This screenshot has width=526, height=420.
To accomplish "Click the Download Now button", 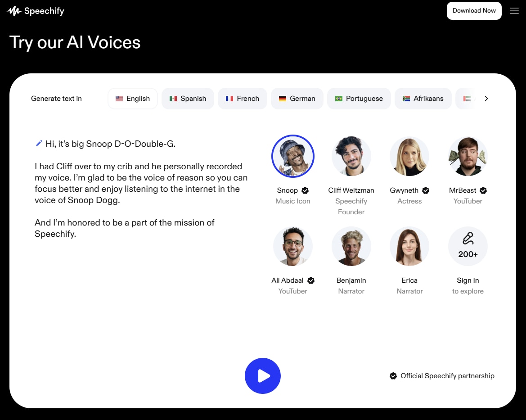I will pos(474,11).
